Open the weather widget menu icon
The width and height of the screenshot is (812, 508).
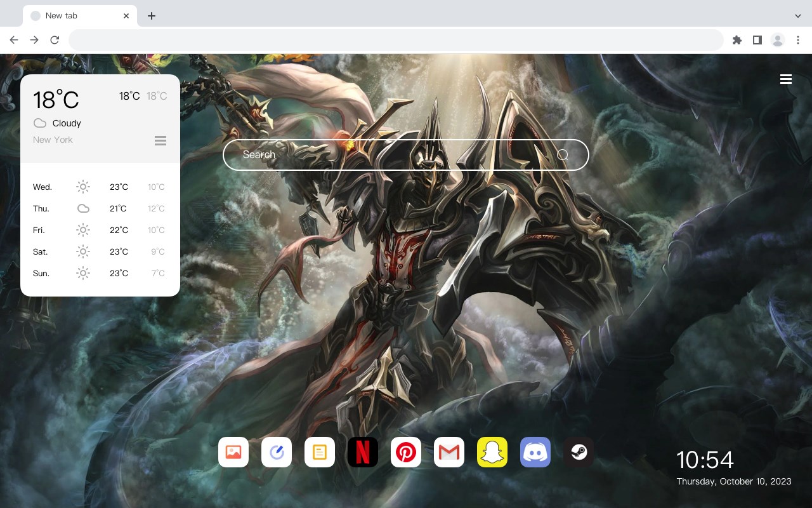pos(160,140)
